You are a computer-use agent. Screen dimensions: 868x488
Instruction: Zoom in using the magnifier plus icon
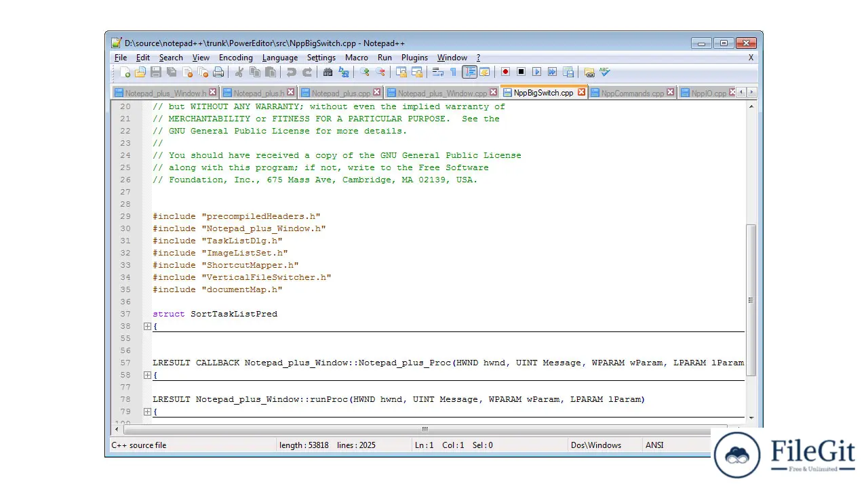point(365,72)
